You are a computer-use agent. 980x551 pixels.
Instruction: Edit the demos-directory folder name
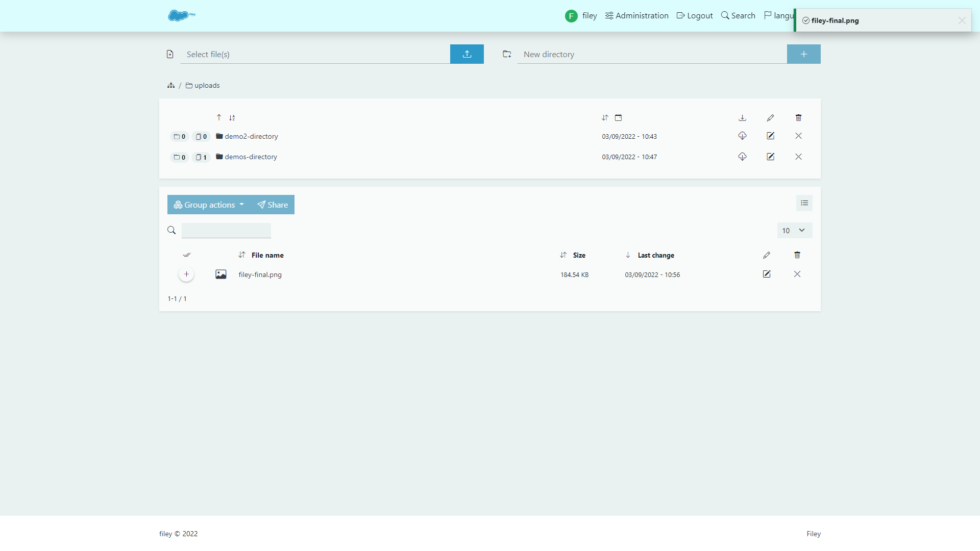coord(770,157)
